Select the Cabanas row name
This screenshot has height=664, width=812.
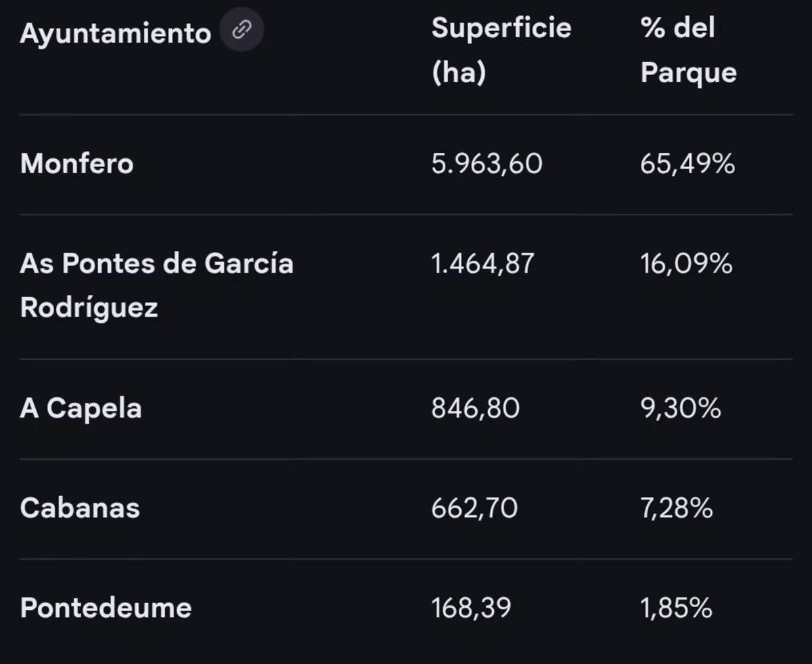[80, 508]
